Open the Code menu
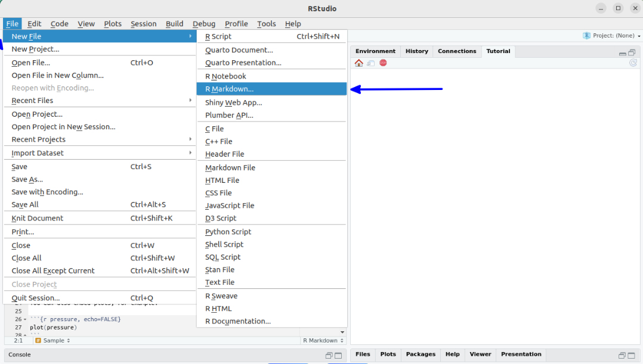Screen dimensions: 643x364 [x=60, y=24]
